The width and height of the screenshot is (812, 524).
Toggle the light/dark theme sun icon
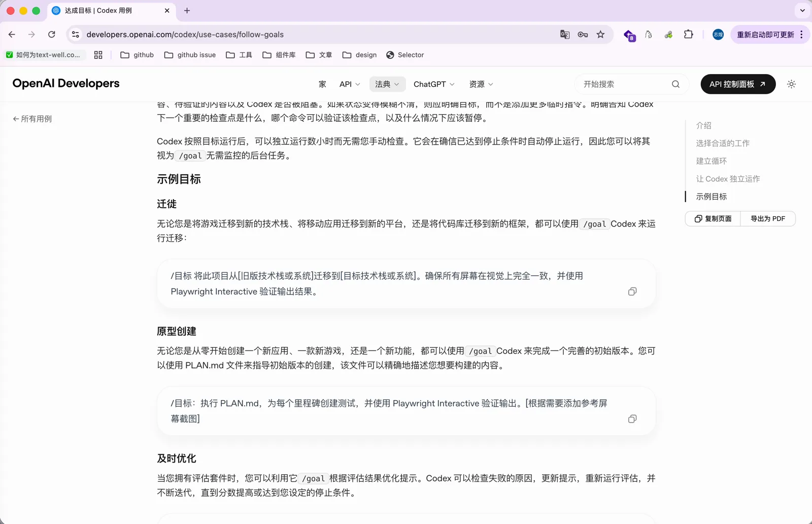(x=791, y=84)
